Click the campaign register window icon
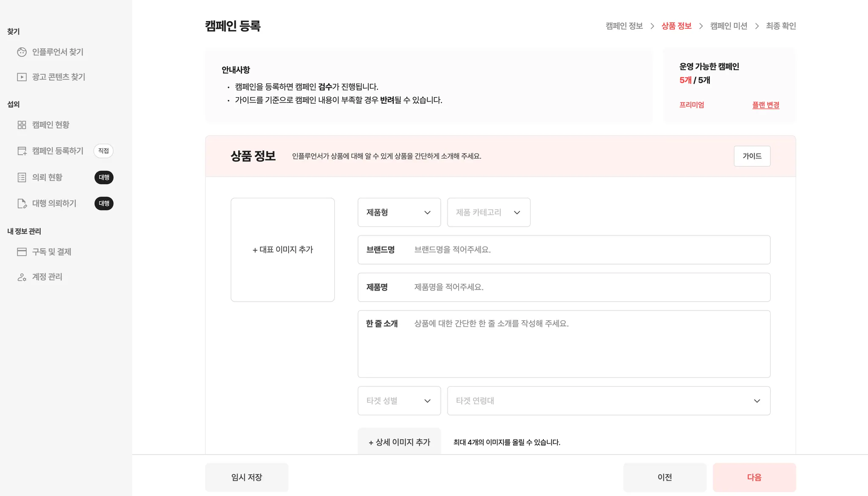This screenshot has height=496, width=868. point(22,151)
